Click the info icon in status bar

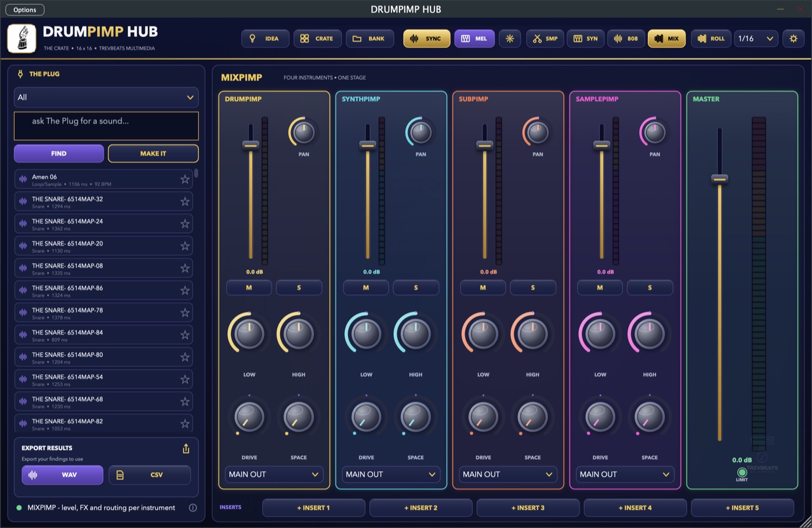coord(193,508)
